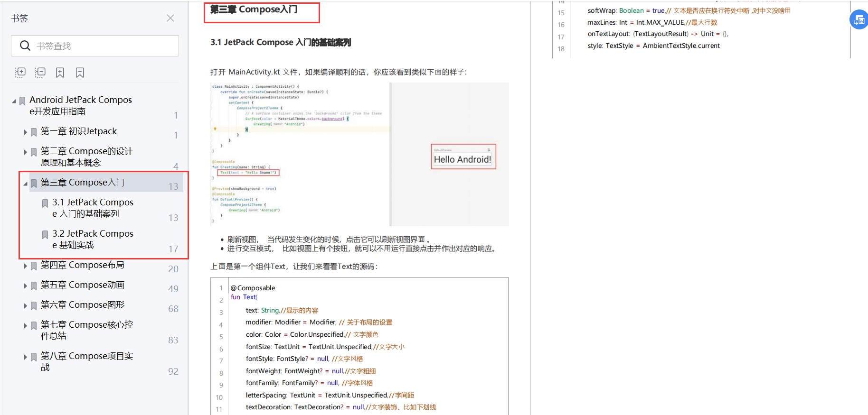Click the 第三章 Compose入门 page heading

pyautogui.click(x=254, y=9)
